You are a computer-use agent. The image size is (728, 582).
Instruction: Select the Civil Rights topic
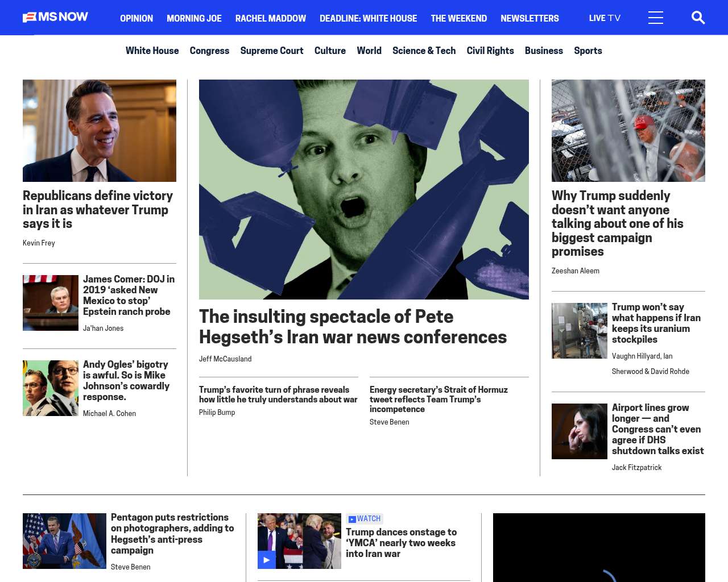pyautogui.click(x=490, y=51)
